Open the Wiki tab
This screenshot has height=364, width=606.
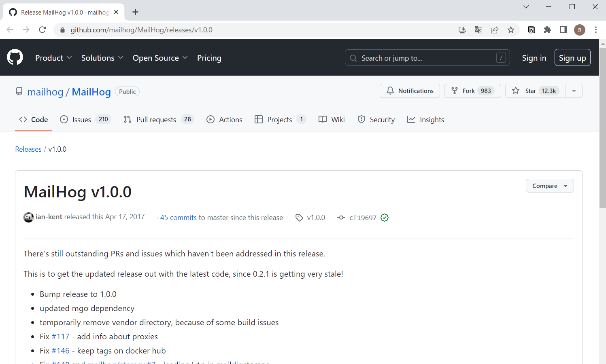pos(337,119)
